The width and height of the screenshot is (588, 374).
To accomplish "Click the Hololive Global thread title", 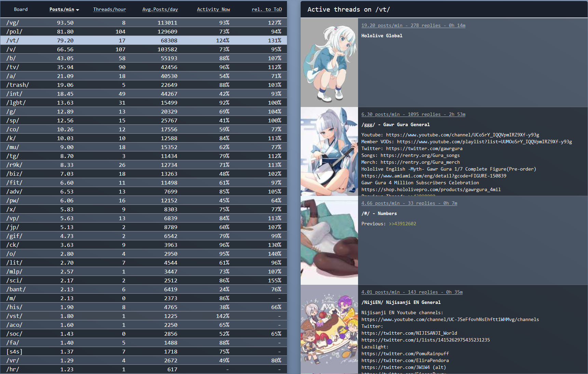I will tap(382, 36).
